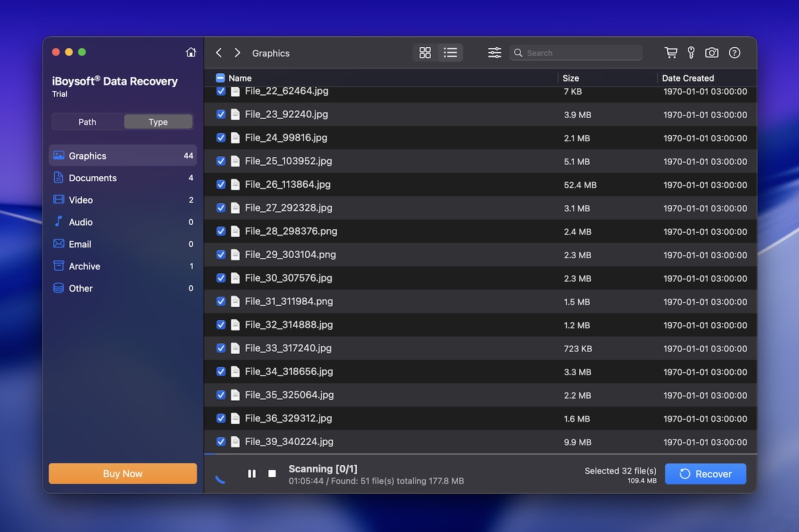The image size is (799, 532).
Task: Return home using the house icon
Action: coord(191,52)
